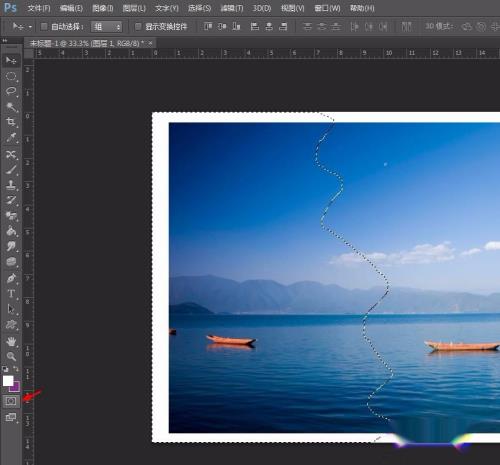Select the Zoom tool
The height and width of the screenshot is (465, 500).
click(11, 356)
